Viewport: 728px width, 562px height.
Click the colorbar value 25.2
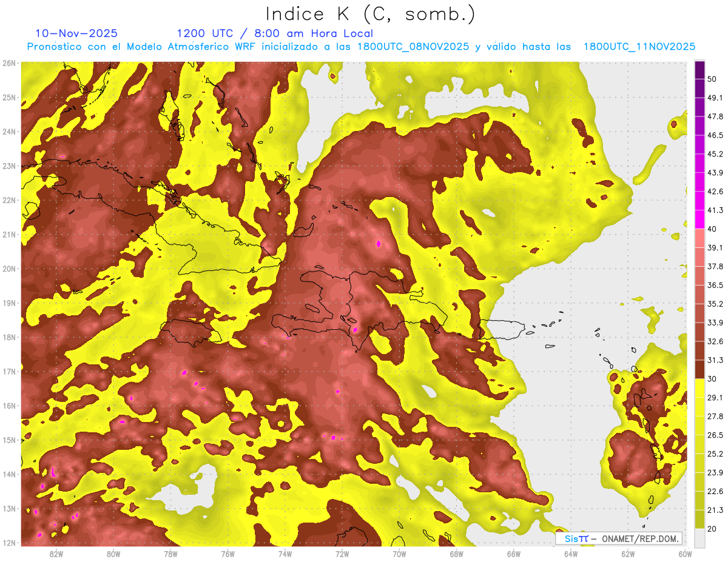pyautogui.click(x=715, y=454)
